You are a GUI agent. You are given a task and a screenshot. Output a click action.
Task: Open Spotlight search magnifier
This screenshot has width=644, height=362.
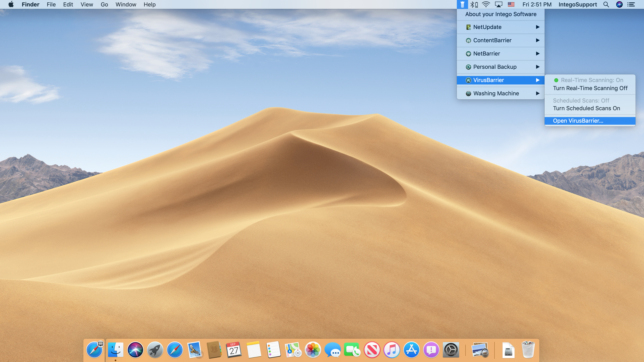click(606, 4)
